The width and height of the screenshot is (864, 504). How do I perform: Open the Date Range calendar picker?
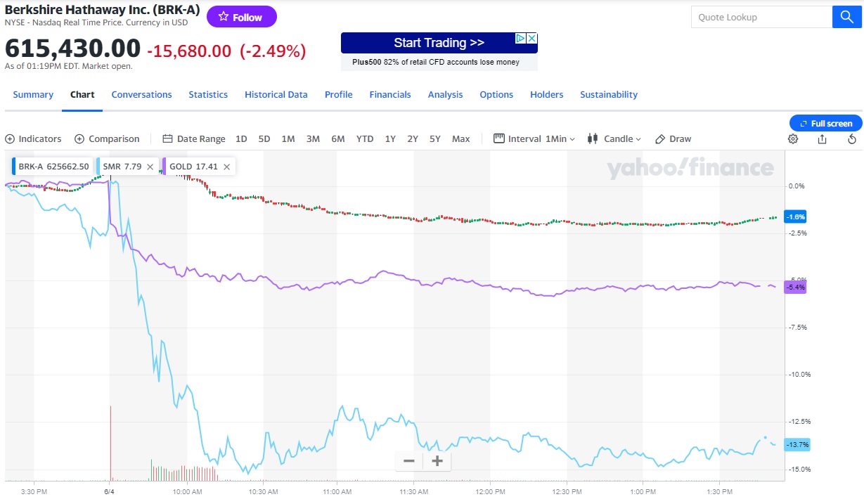pyautogui.click(x=194, y=138)
